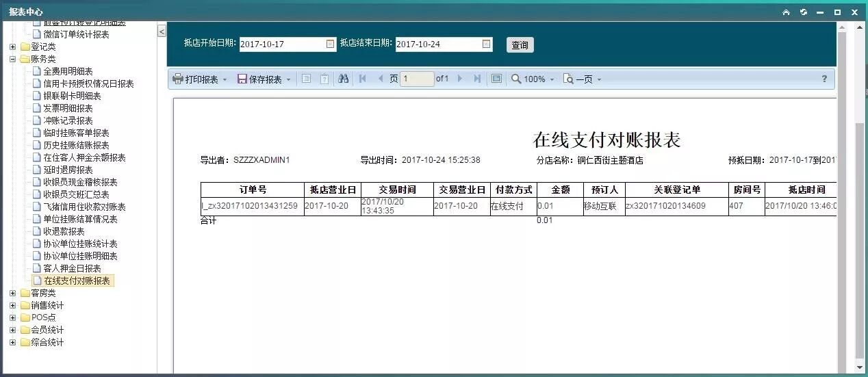
Task: Open 信用卡预授权情况日报表 report
Action: (88, 83)
